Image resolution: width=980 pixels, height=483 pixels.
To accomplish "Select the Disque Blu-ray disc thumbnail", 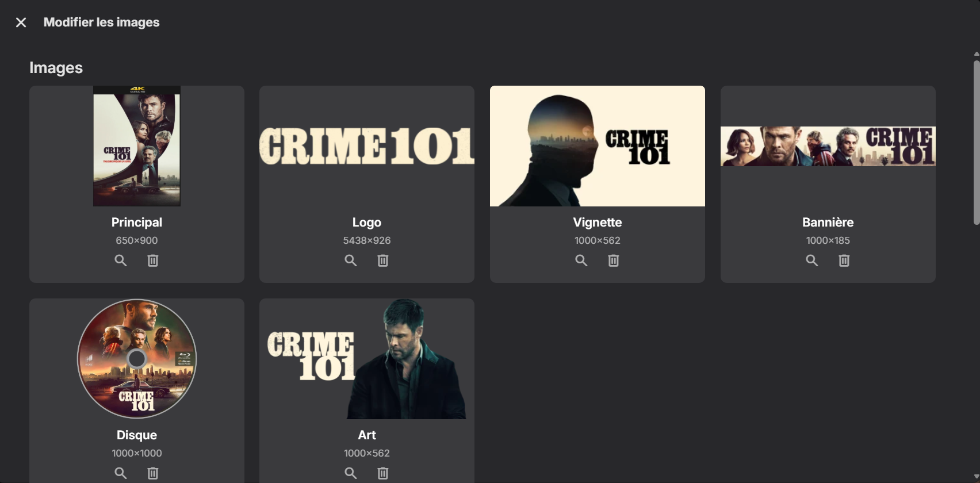I will [x=137, y=359].
